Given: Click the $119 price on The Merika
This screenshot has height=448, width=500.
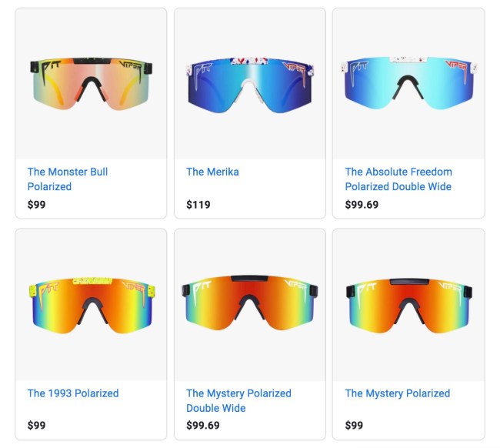Looking at the screenshot, I should coord(198,205).
